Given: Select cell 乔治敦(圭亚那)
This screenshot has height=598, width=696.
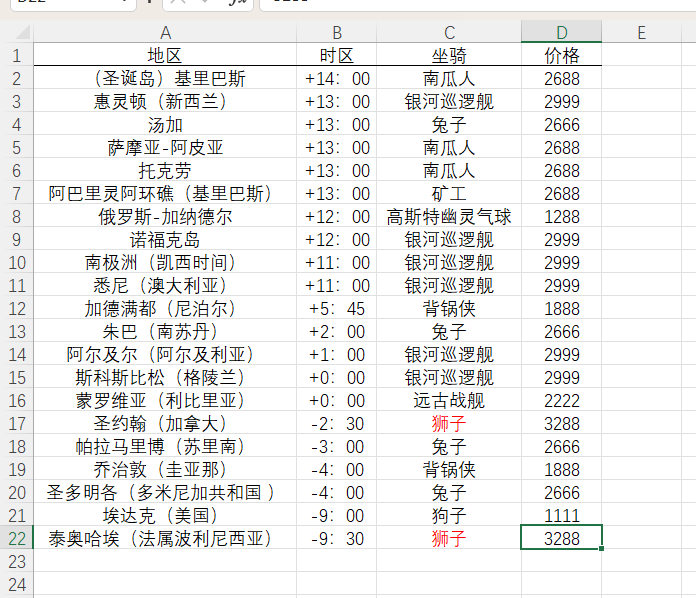Looking at the screenshot, I should coord(165,470).
